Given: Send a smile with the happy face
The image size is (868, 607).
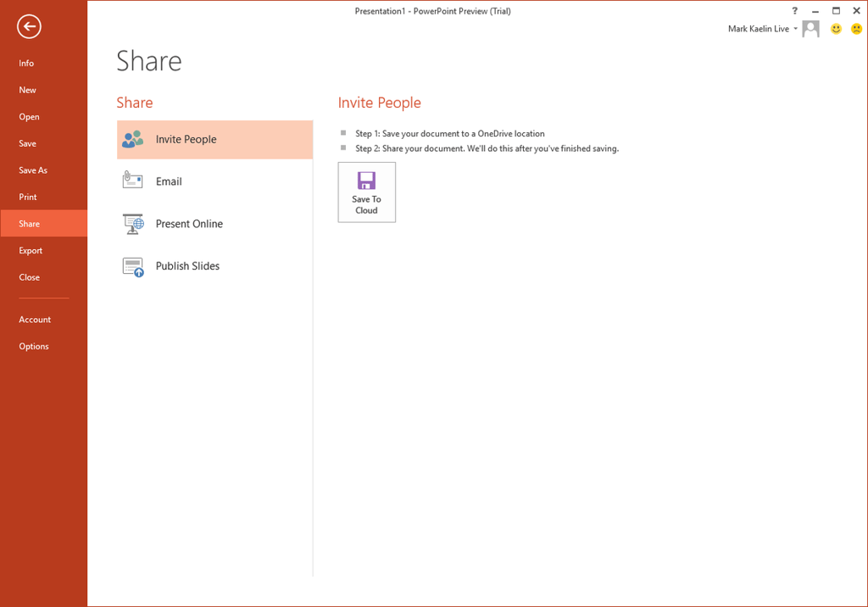Looking at the screenshot, I should [836, 29].
